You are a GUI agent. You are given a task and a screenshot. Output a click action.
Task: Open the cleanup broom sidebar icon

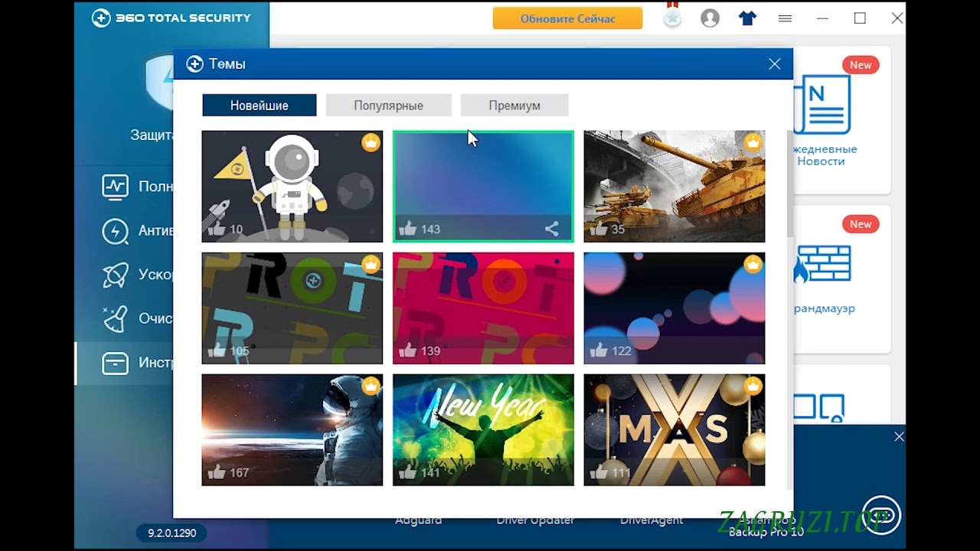tap(116, 318)
